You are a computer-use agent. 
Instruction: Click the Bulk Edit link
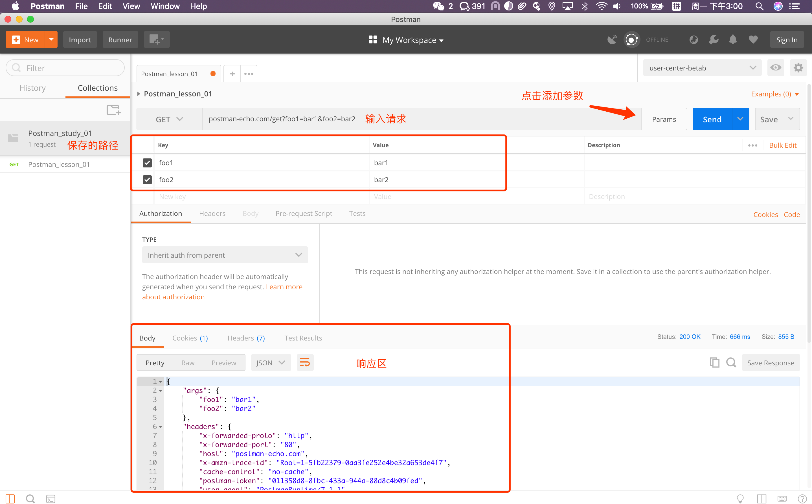tap(783, 145)
